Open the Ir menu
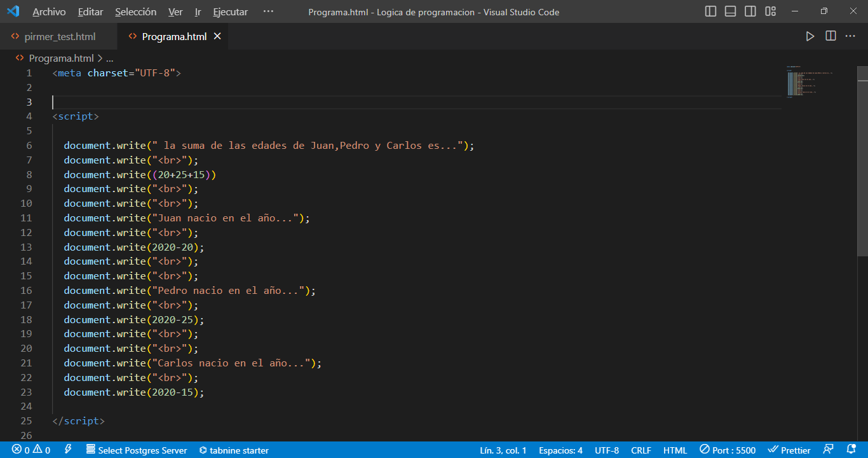868x458 pixels. (x=198, y=12)
